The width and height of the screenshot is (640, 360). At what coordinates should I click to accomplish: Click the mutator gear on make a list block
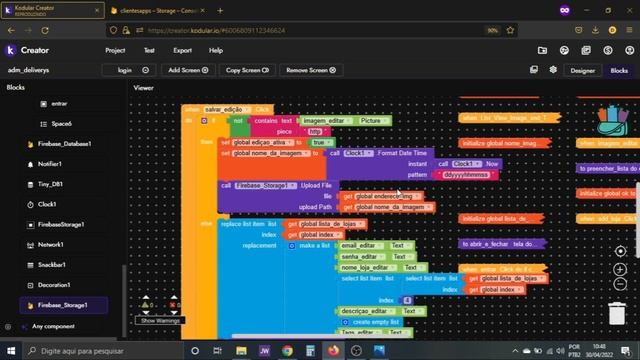coord(292,246)
